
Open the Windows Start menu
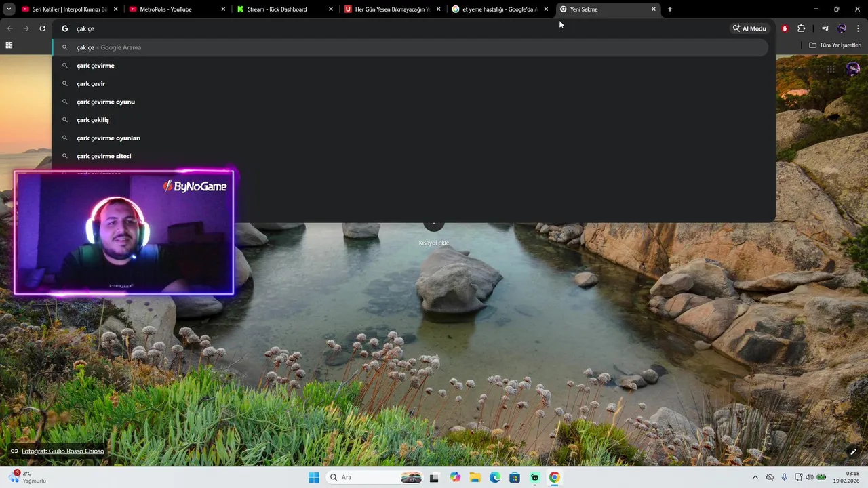tap(314, 477)
